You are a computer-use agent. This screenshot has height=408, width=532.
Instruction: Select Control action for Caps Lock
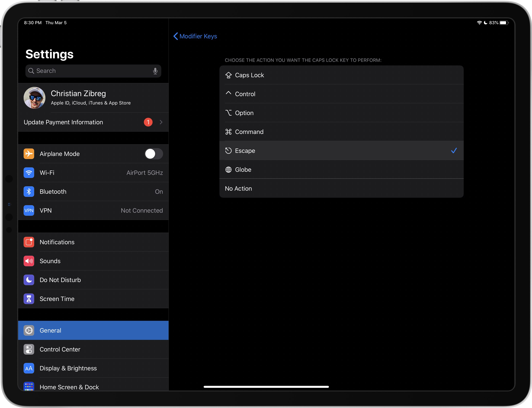[x=341, y=94]
